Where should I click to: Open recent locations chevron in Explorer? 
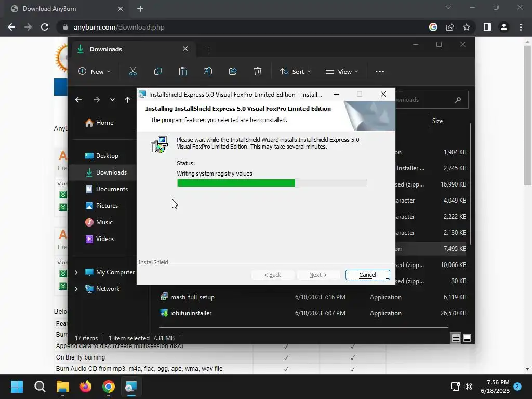(112, 100)
